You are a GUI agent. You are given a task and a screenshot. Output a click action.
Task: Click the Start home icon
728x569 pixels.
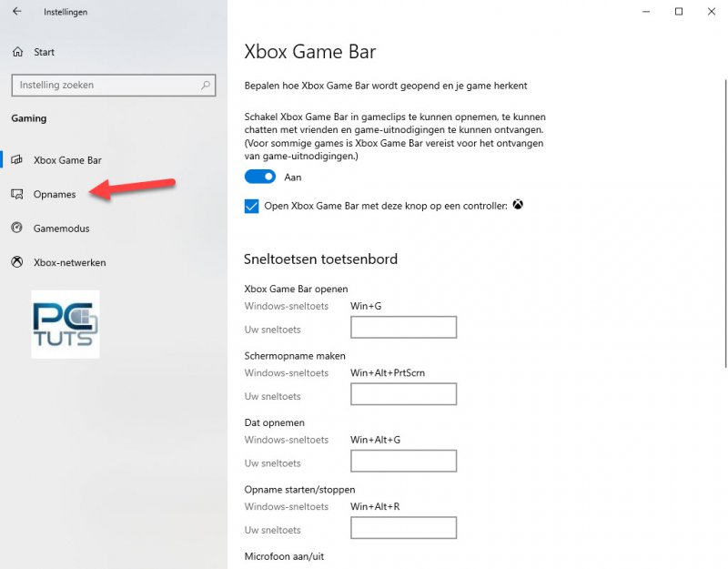tap(17, 52)
